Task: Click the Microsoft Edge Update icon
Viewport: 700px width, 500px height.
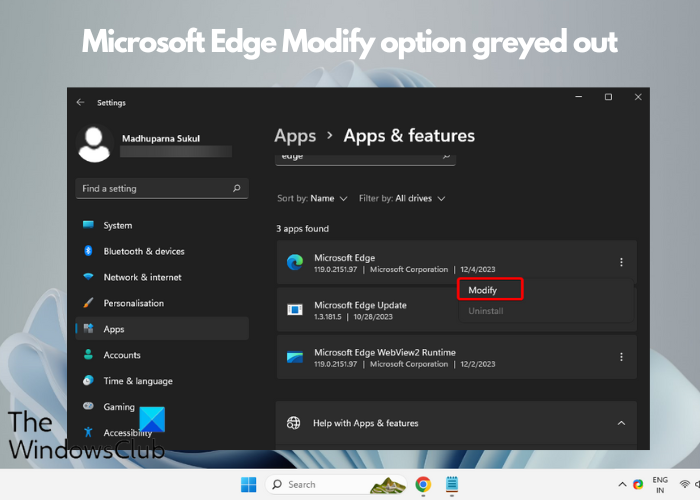Action: 295,309
